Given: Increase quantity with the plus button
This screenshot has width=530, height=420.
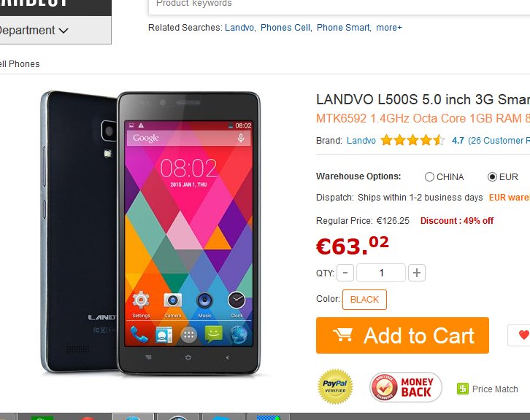Looking at the screenshot, I should pos(416,273).
